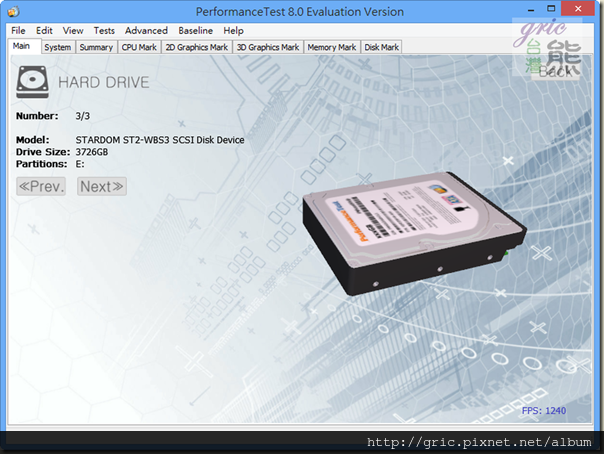Maximize the PerformanceTest window
This screenshot has height=454, width=604.
(x=551, y=8)
